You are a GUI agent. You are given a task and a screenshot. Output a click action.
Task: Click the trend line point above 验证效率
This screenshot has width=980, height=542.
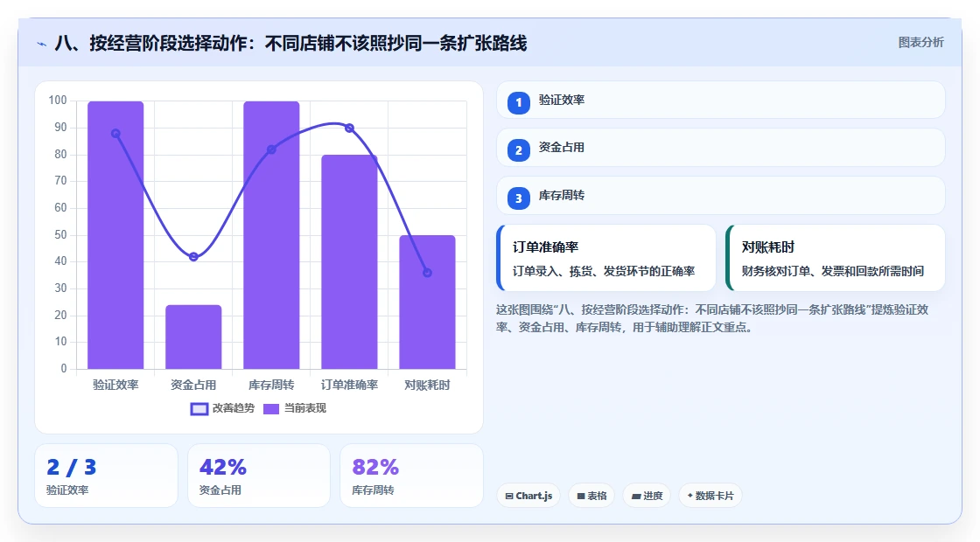pos(115,134)
